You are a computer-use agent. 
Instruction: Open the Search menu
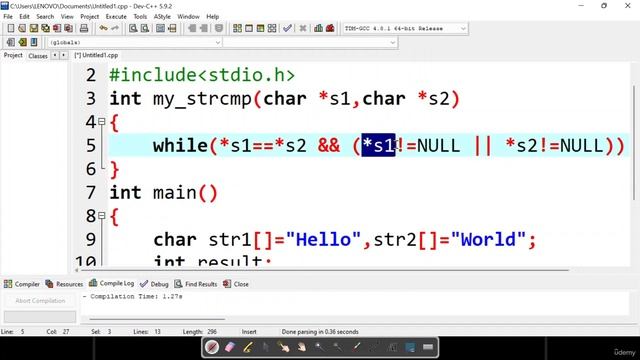click(45, 17)
